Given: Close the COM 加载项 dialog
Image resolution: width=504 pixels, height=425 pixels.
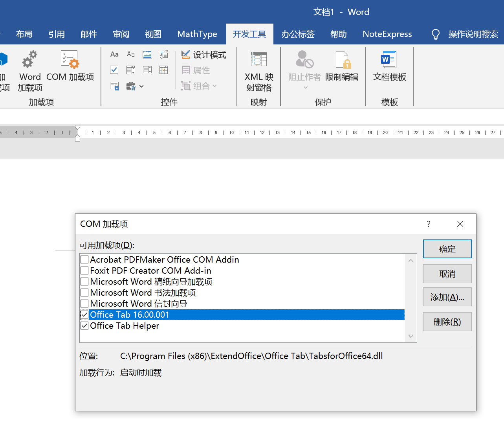Looking at the screenshot, I should [x=460, y=224].
